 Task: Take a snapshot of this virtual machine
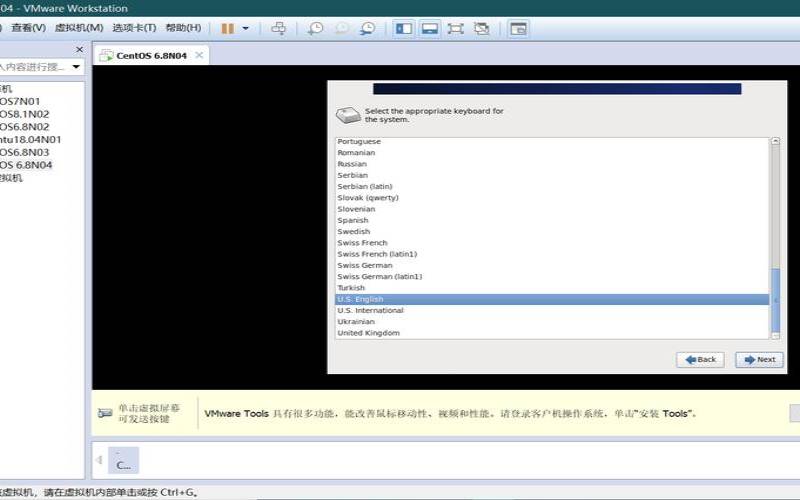[x=315, y=29]
